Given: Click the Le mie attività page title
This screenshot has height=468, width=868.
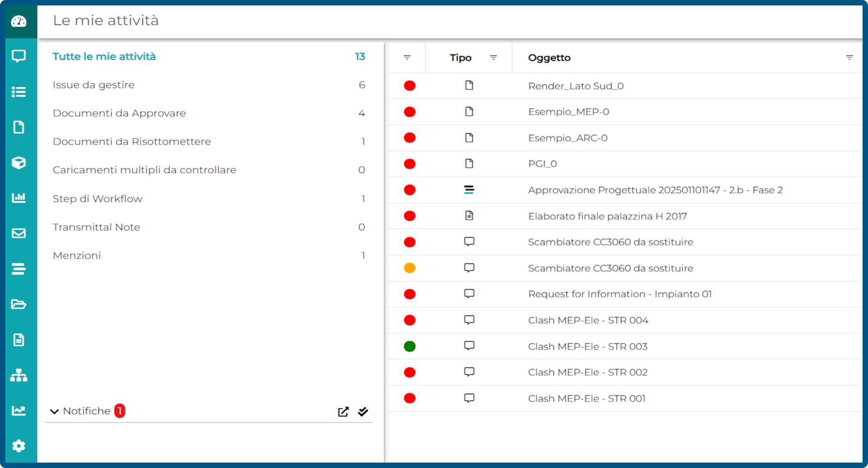Looking at the screenshot, I should click(x=106, y=20).
